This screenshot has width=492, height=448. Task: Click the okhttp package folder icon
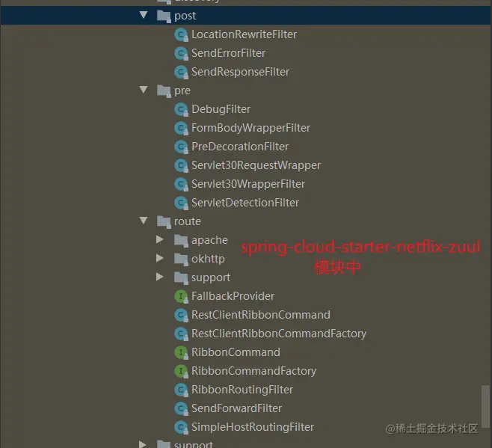[181, 259]
